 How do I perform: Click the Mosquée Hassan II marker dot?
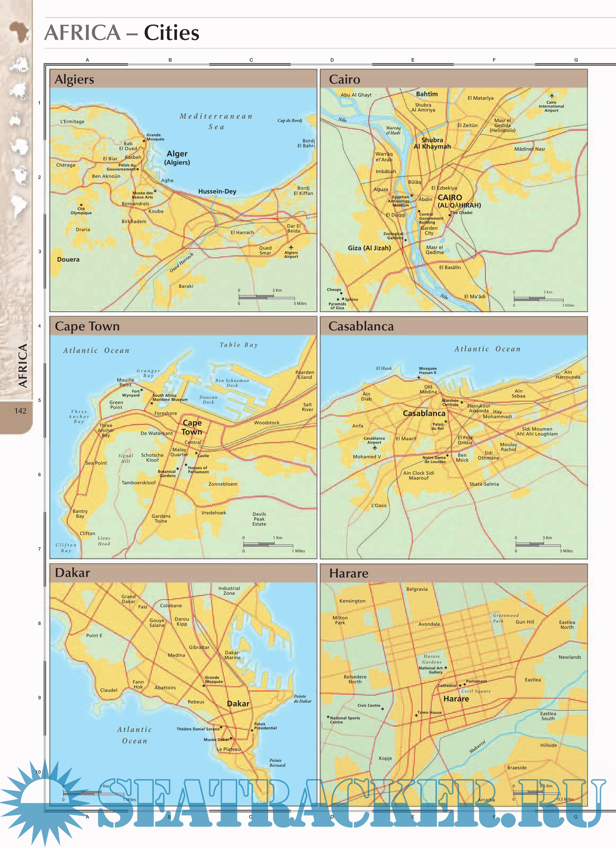pos(419,378)
